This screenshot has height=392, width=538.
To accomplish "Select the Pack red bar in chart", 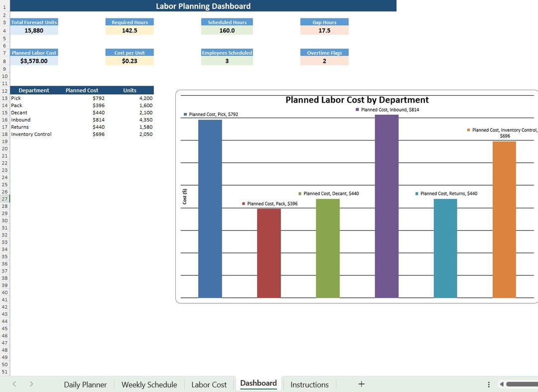I will 269,253.
